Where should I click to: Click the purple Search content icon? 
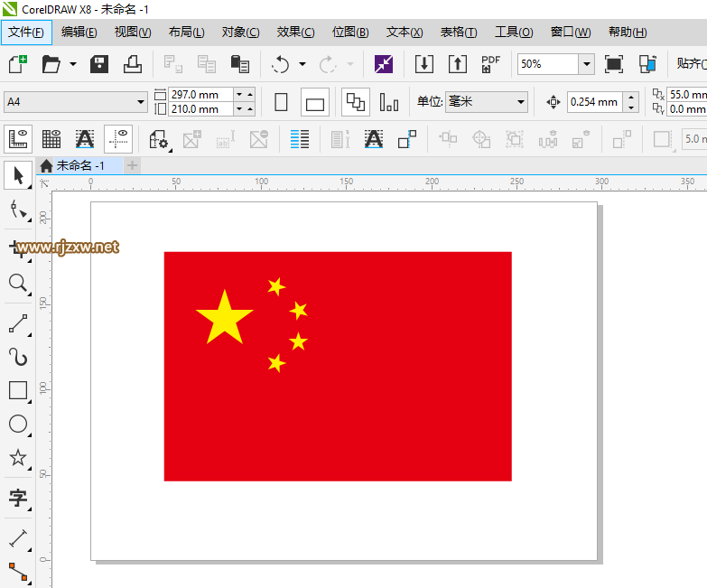coord(384,64)
